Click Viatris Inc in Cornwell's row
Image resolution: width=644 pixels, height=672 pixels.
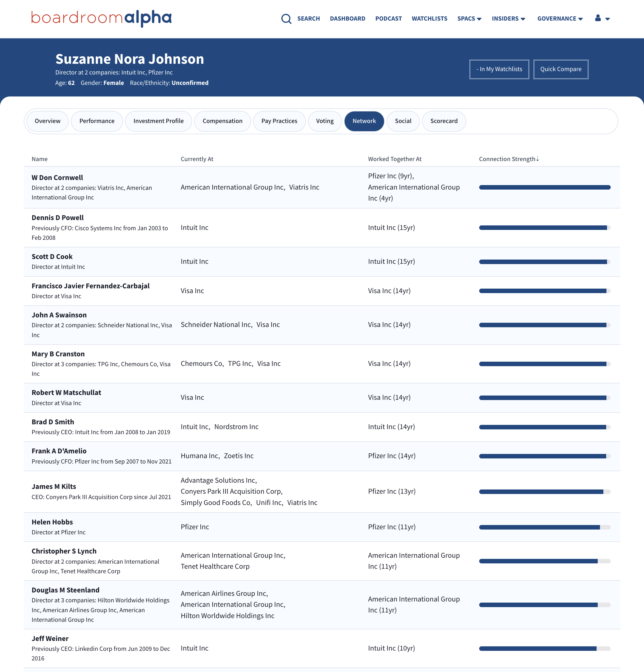[304, 187]
